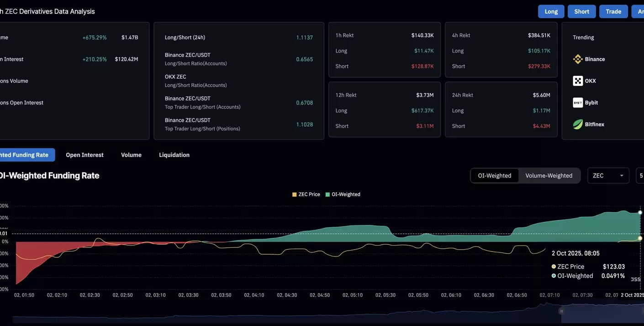Select the OI-Weighted toggle option

click(494, 176)
